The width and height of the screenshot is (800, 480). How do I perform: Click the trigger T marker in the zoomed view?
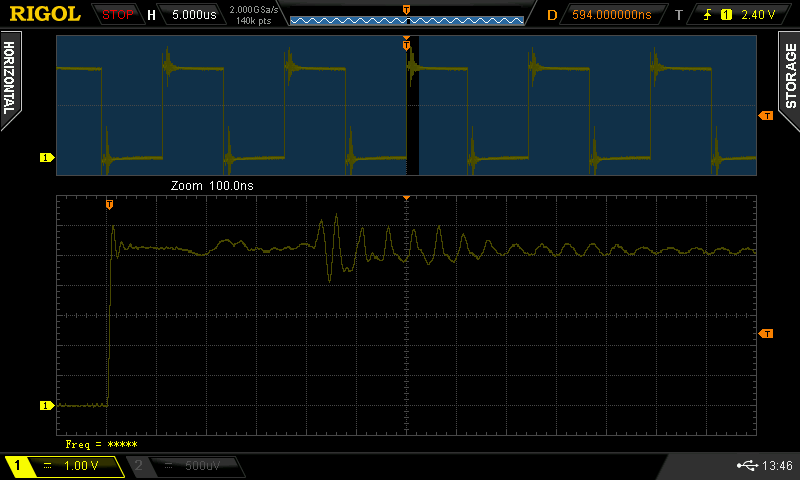(x=109, y=205)
